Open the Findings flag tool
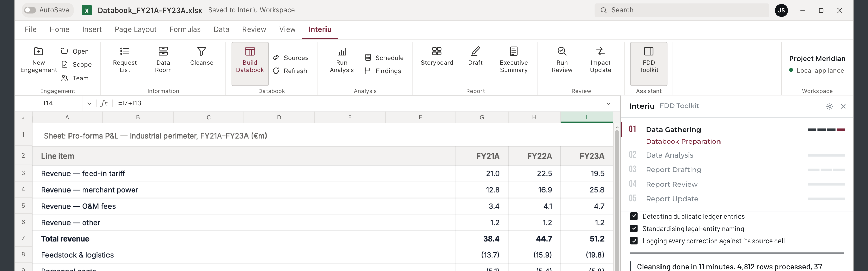Image resolution: width=868 pixels, height=271 pixels. [x=383, y=71]
